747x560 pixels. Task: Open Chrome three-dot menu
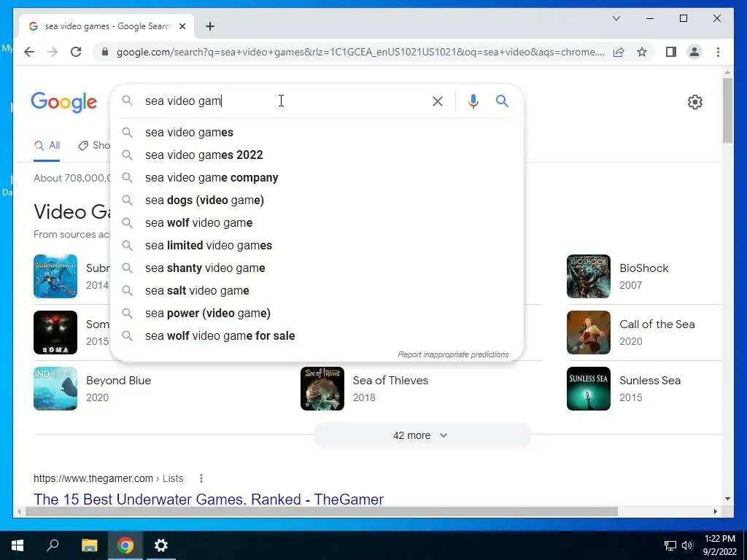718,52
